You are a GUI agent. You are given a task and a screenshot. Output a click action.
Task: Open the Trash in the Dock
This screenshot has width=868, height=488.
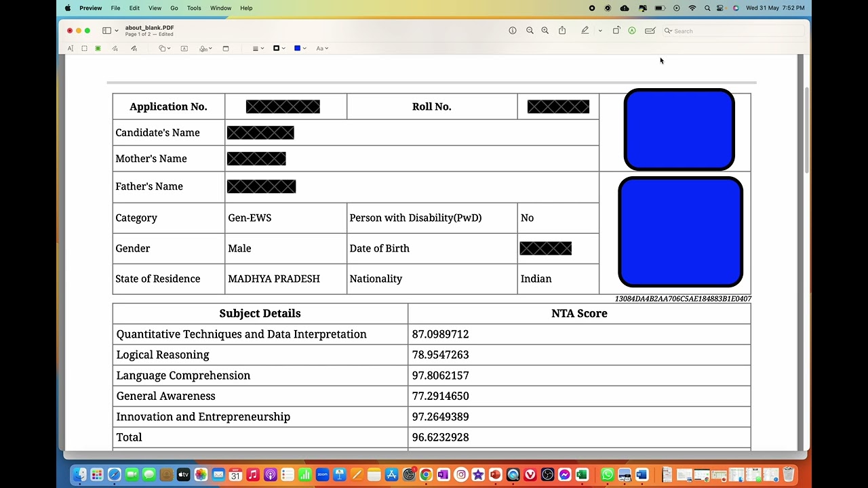pos(789,475)
